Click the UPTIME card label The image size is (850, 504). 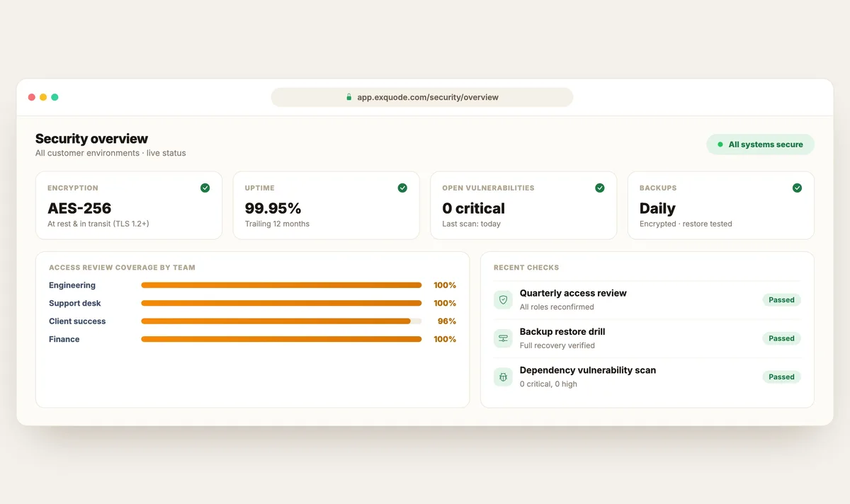click(x=259, y=188)
